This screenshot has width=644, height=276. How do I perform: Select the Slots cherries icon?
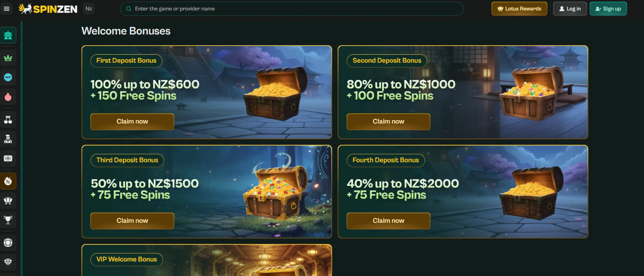[x=8, y=119]
